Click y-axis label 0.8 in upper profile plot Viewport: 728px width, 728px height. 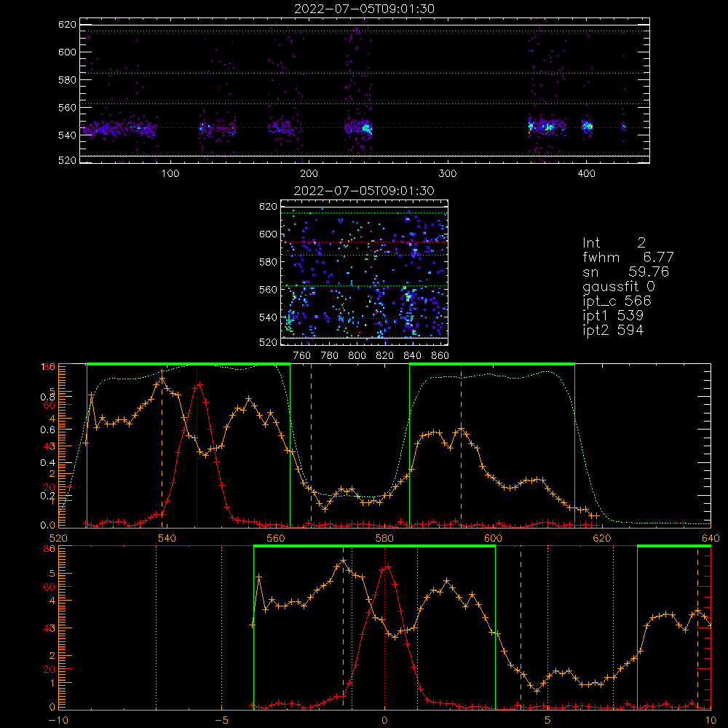[x=48, y=397]
